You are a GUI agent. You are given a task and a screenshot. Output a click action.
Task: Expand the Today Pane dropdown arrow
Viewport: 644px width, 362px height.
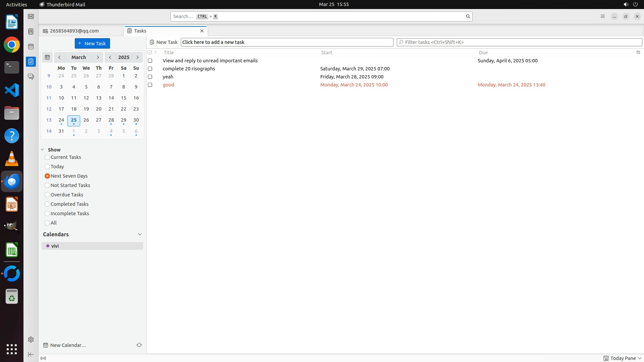(x=639, y=358)
